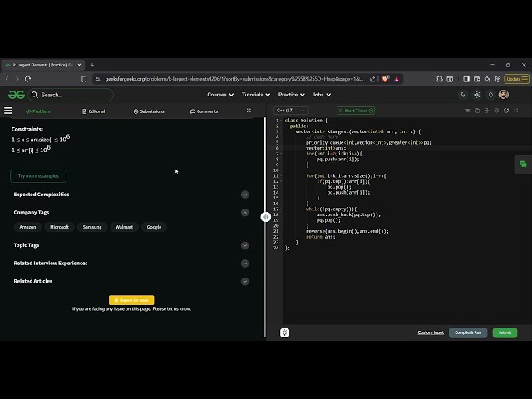Click the list-style first icon in the editor toolbar
The height and width of the screenshot is (399, 532).
tap(467, 111)
